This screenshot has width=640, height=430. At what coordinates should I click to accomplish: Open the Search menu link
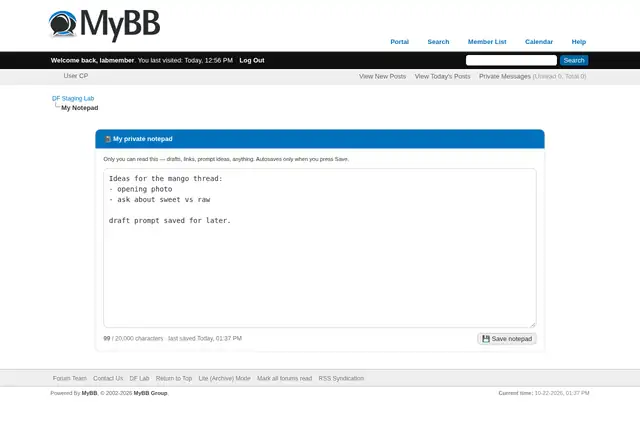coord(438,42)
